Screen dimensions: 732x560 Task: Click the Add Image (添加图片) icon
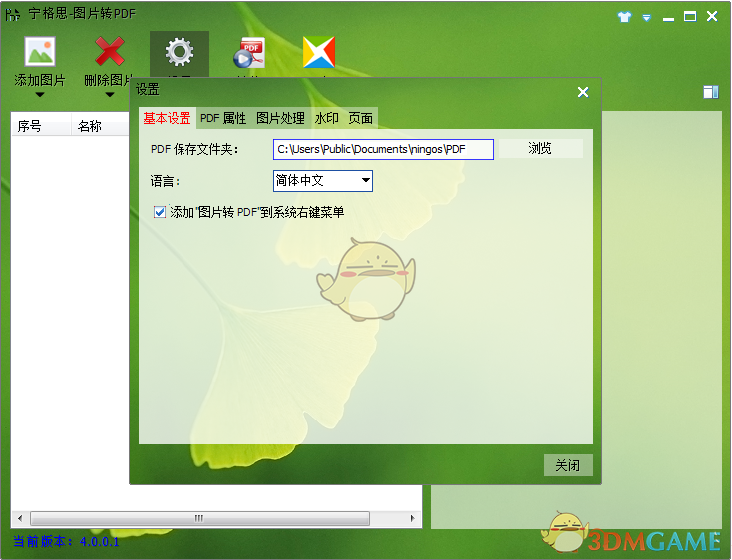(40, 52)
